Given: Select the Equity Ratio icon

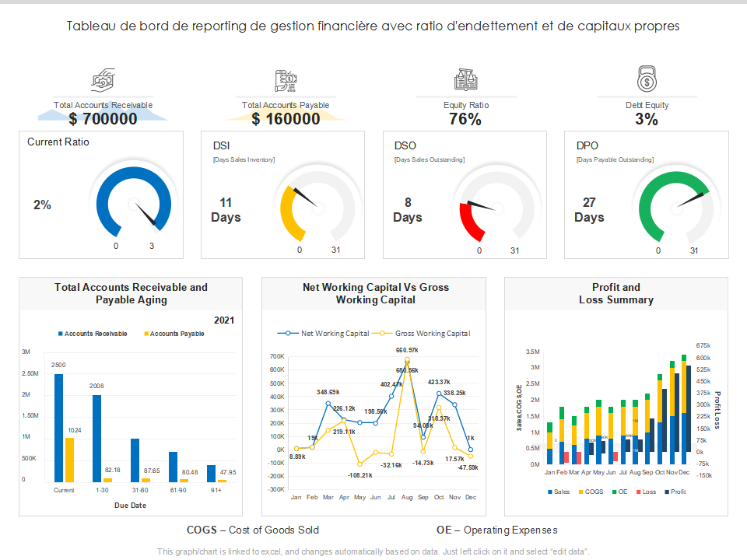Looking at the screenshot, I should (x=466, y=80).
